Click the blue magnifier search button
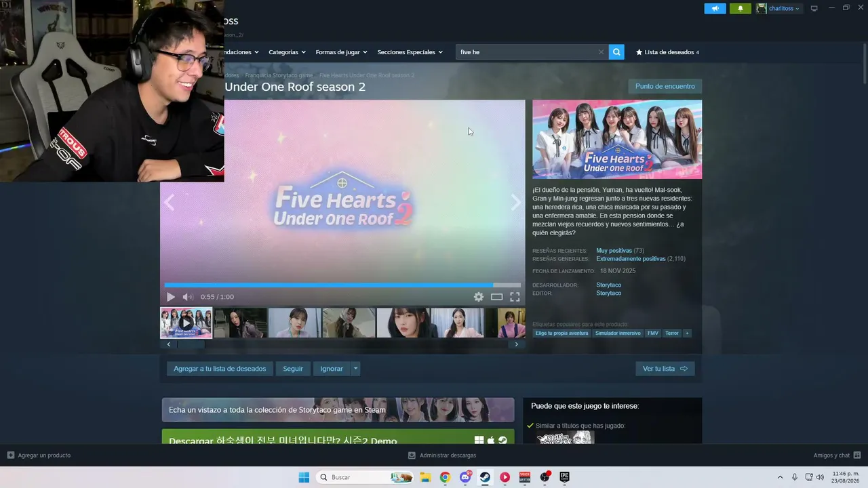The height and width of the screenshot is (488, 868). pos(616,52)
